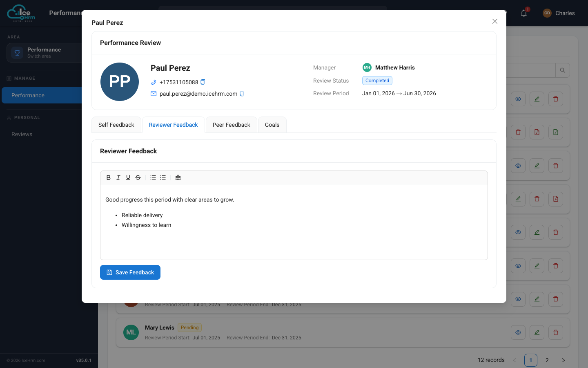Click the clear formatting icon in toolbar
Image resolution: width=588 pixels, height=368 pixels.
coord(178,177)
